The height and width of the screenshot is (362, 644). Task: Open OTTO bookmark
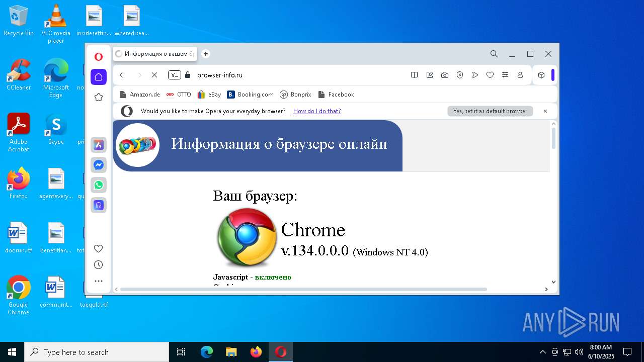(x=179, y=95)
